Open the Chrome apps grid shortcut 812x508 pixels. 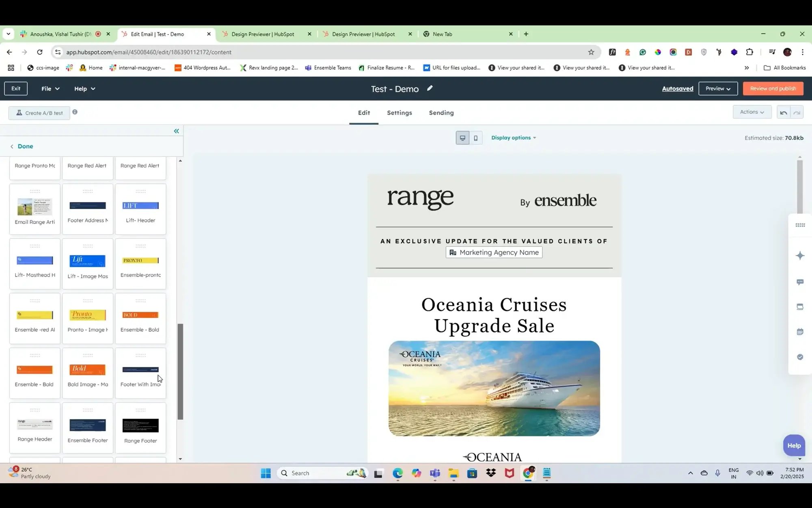tap(11, 68)
